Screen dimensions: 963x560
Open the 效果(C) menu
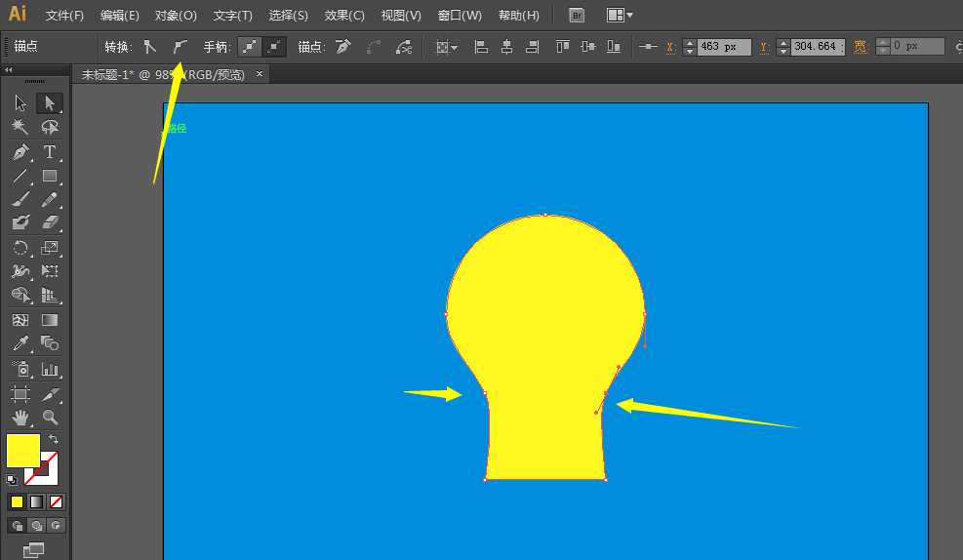click(x=344, y=16)
